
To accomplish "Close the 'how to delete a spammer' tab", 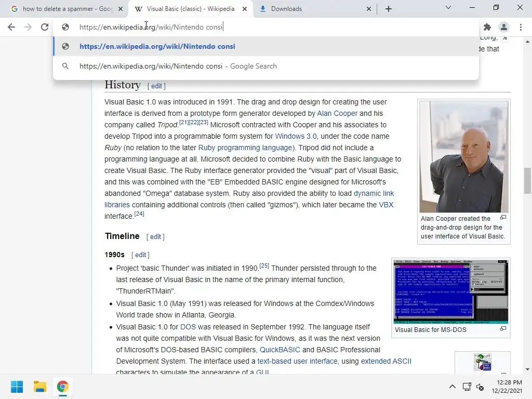I will click(x=121, y=9).
